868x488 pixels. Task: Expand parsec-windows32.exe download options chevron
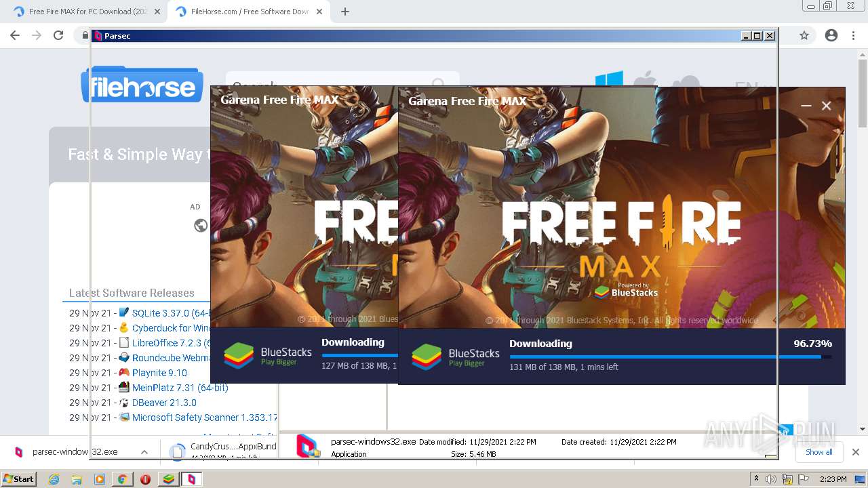click(x=144, y=452)
